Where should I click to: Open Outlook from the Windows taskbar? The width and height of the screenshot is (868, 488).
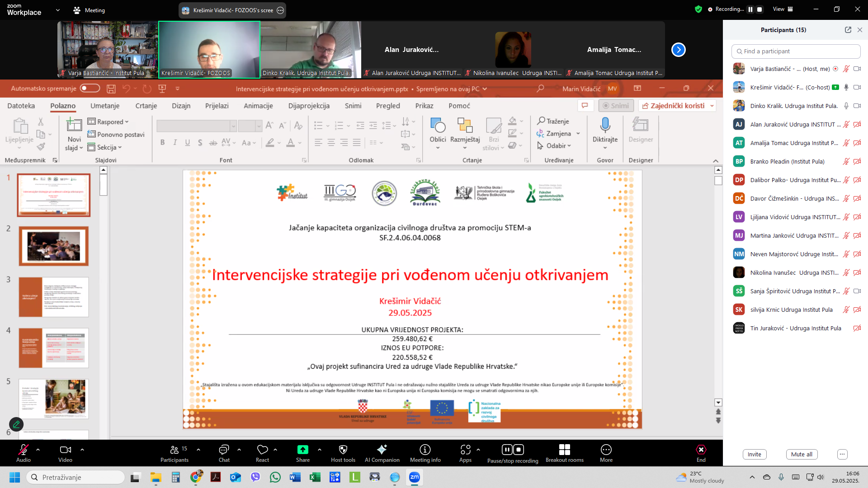pos(235,477)
